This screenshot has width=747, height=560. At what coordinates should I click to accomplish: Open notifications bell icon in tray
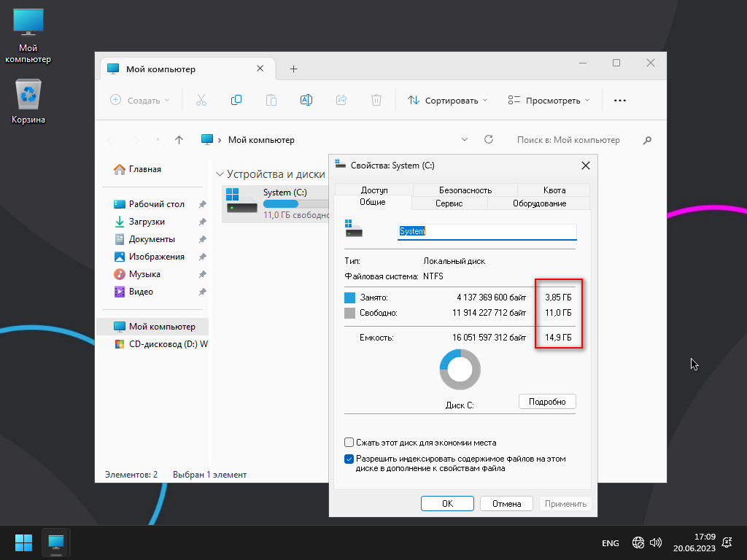click(x=727, y=542)
